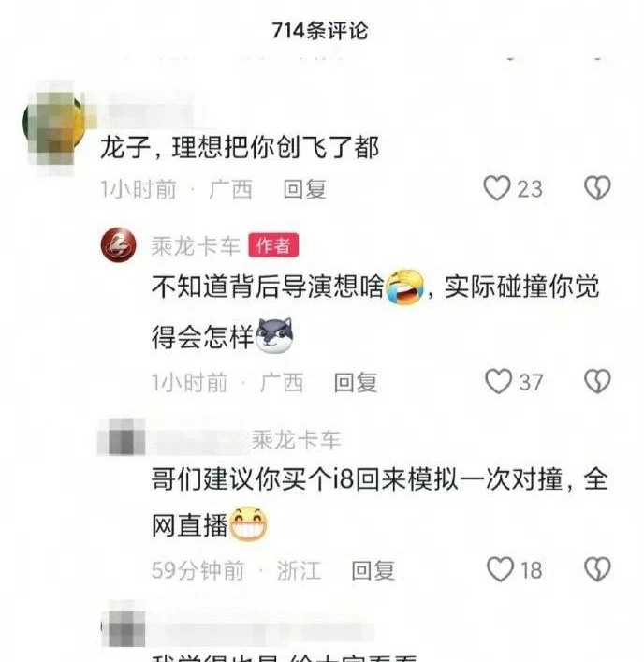This screenshot has width=644, height=662.
Task: Tap broken heart on author's reply
Action: point(597,382)
